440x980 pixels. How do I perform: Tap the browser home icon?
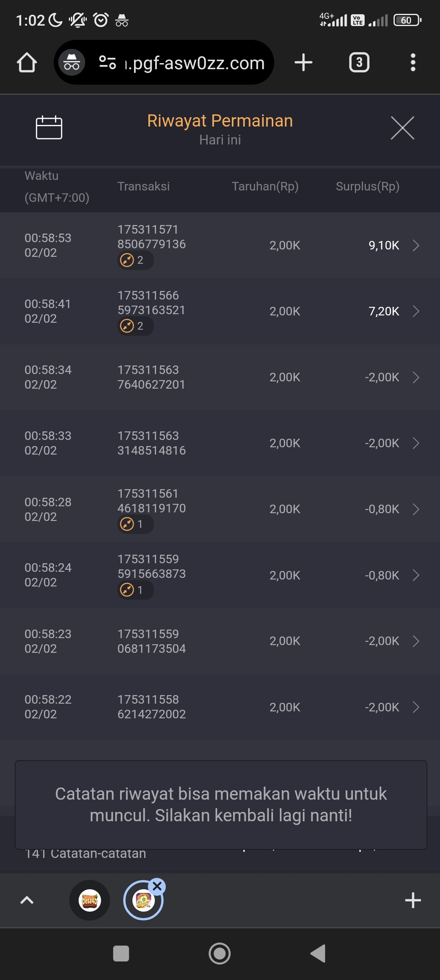[x=27, y=63]
